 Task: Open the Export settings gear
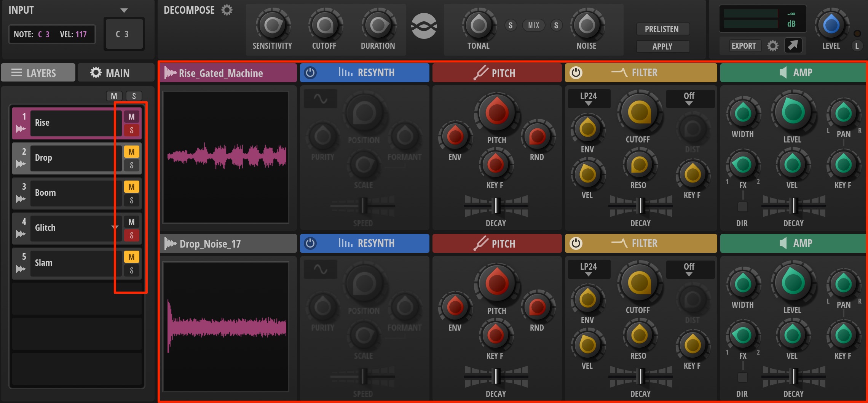pos(772,46)
